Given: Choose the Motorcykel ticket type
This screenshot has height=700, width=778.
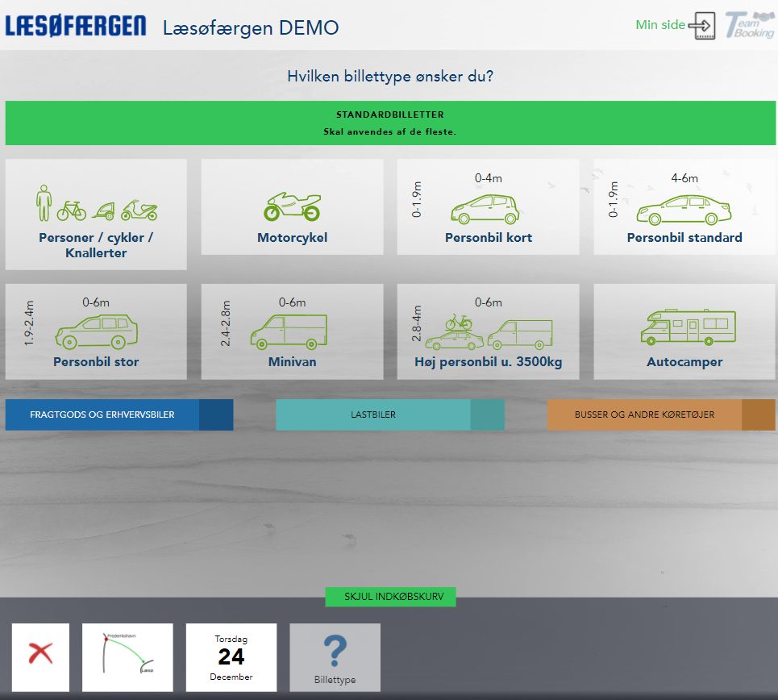Looking at the screenshot, I should tap(292, 207).
